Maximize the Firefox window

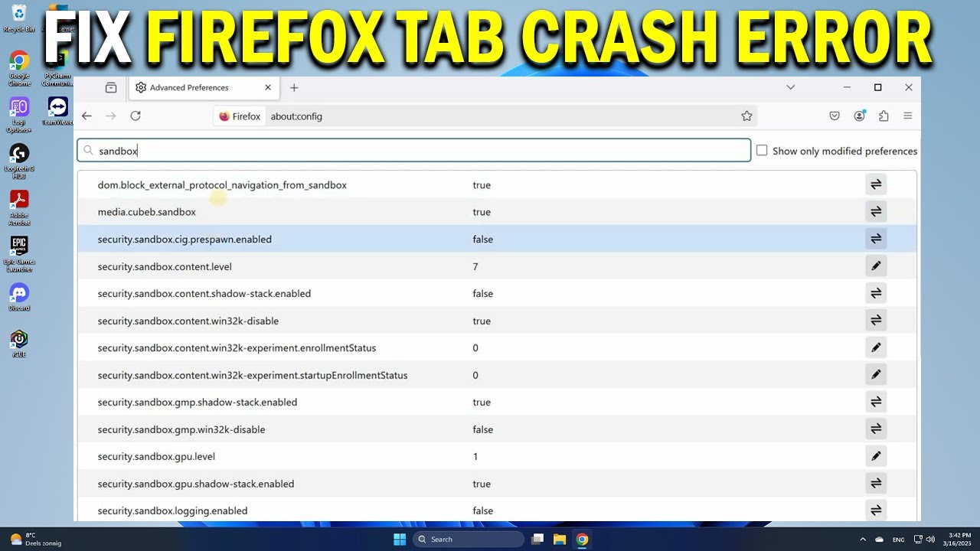[877, 87]
